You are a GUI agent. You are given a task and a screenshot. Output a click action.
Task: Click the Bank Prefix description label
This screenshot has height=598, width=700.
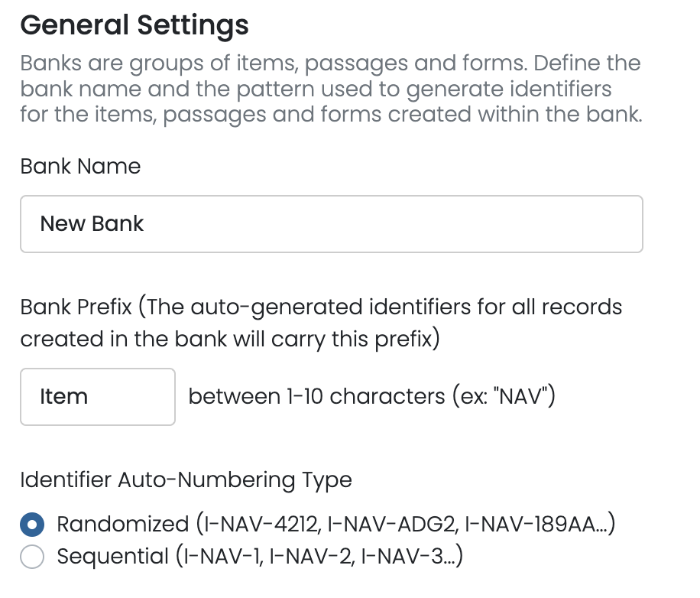pos(321,323)
